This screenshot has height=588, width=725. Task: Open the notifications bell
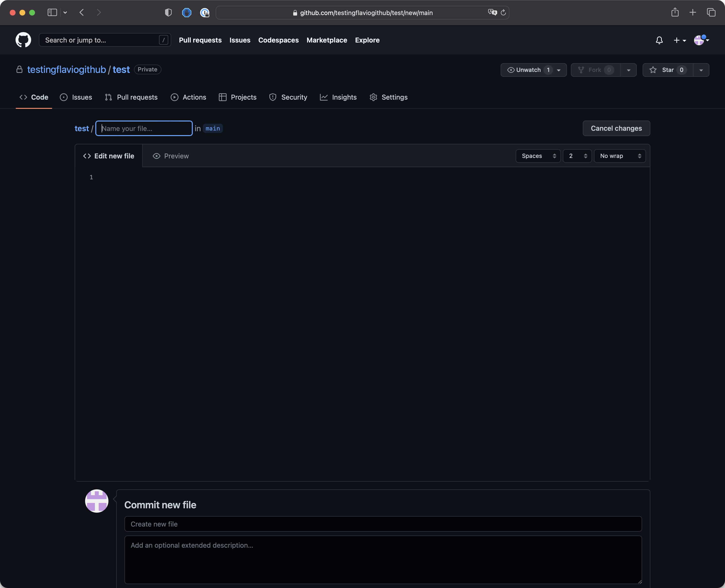pos(659,40)
